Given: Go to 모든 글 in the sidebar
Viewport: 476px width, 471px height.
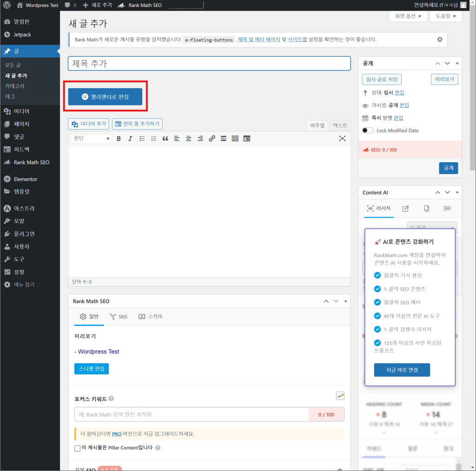Looking at the screenshot, I should 13,65.
